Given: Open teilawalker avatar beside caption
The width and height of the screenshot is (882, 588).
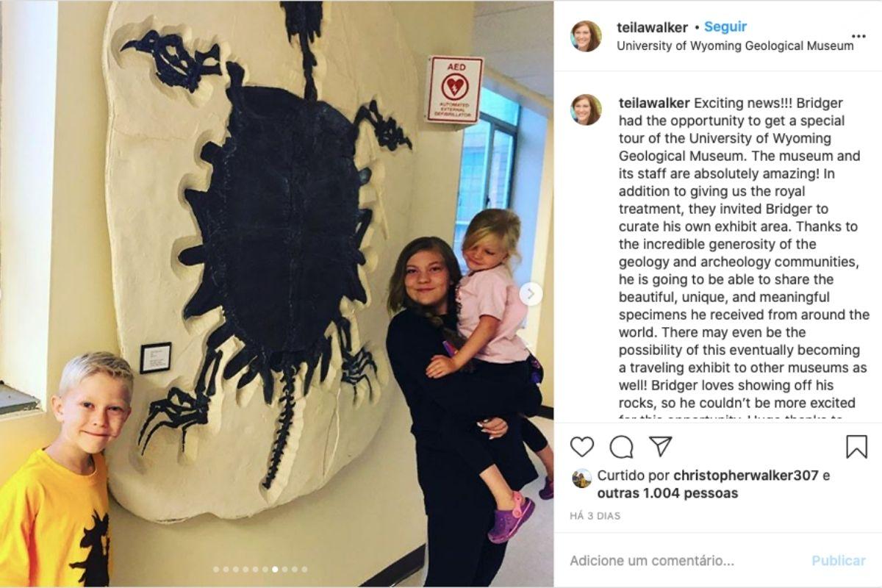Looking at the screenshot, I should [x=586, y=110].
